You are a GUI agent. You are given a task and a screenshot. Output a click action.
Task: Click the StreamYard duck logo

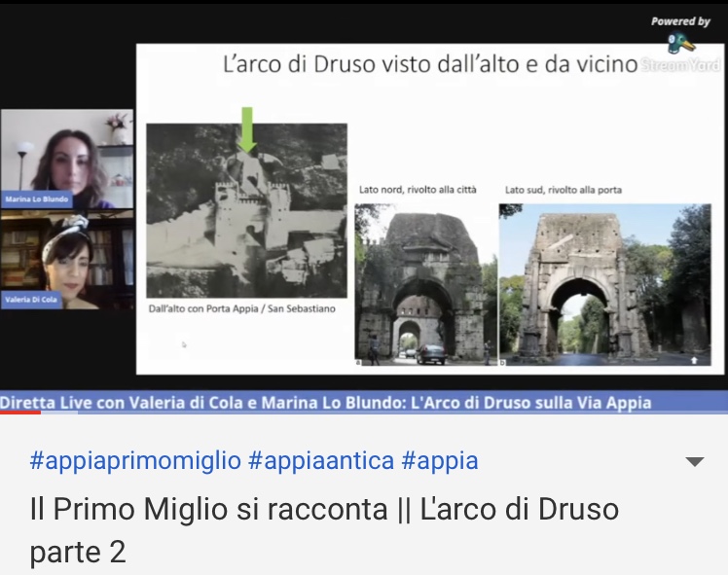click(x=680, y=44)
